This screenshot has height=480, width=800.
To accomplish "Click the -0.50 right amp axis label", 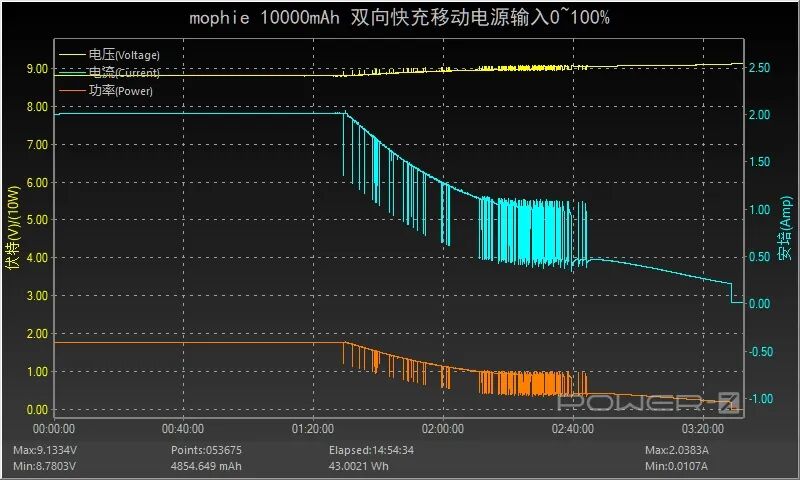I will tap(760, 351).
